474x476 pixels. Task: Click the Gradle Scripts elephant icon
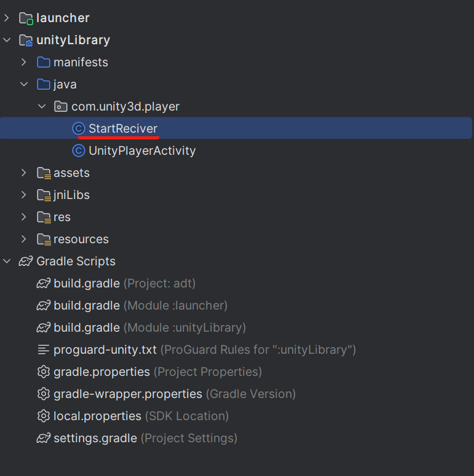tap(26, 262)
